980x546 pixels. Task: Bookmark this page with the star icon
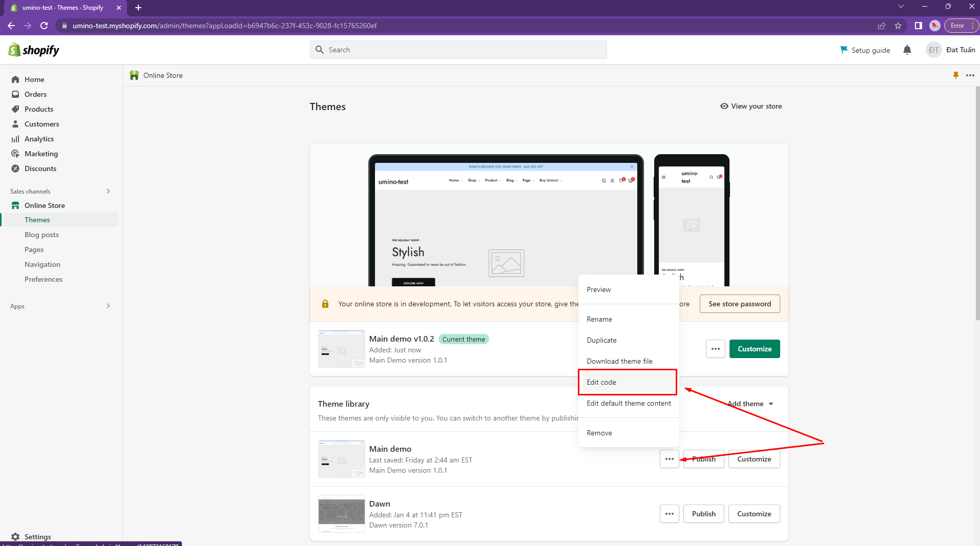pyautogui.click(x=898, y=26)
